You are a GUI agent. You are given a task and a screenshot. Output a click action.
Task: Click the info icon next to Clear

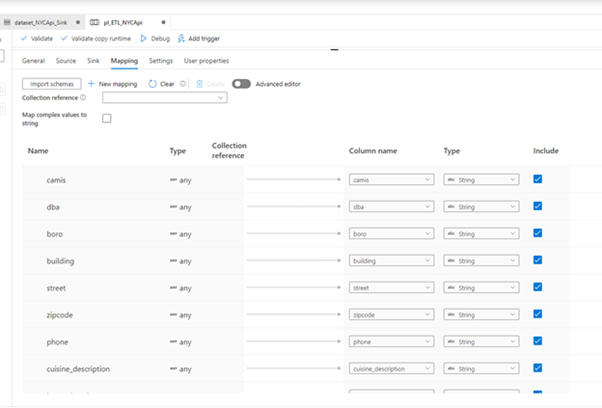(x=183, y=84)
